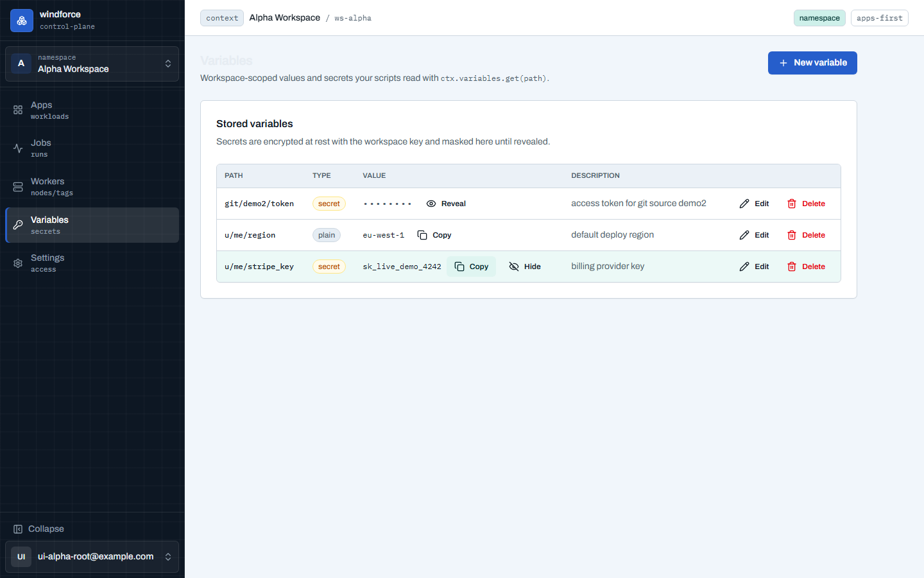This screenshot has width=924, height=578.
Task: Click the u/me/region path text
Action: 250,235
